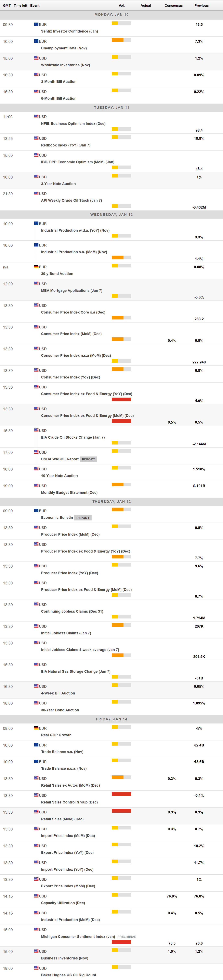Click US flag for Baker Hughes Rig Count
Viewport: 223px width, 980px height.
(x=36, y=968)
